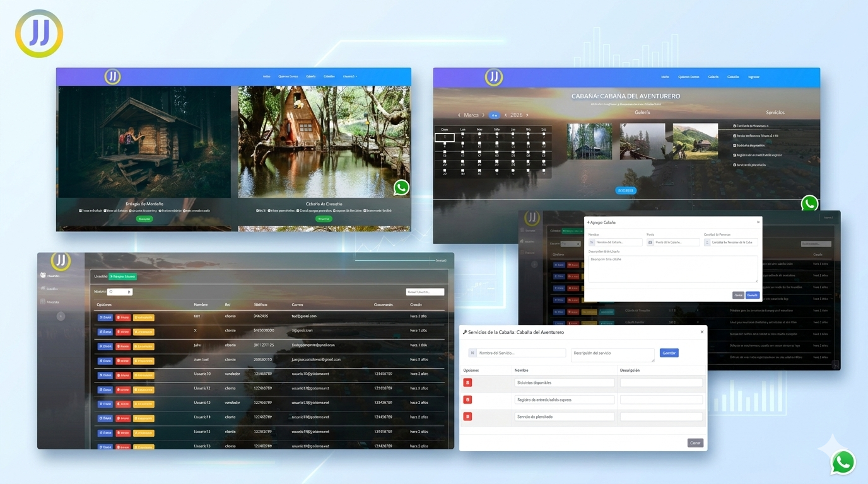Expand the user dropdown in the cabins page navbar

point(349,77)
